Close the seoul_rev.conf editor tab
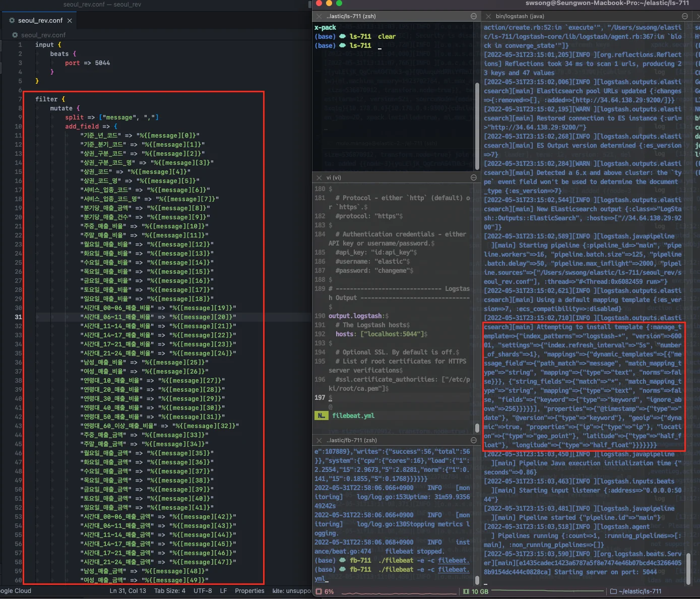The image size is (700, 599). 70,21
